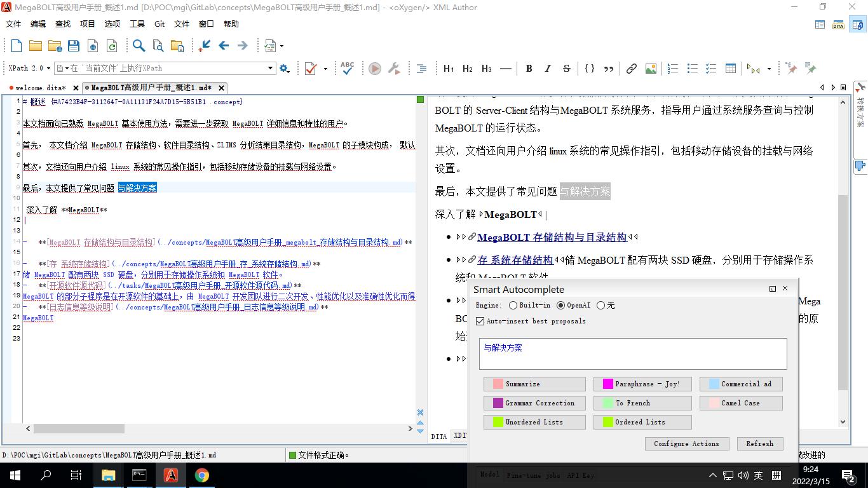Open the 编辑 menu
Viewport: 868px width, 488px height.
click(x=38, y=24)
